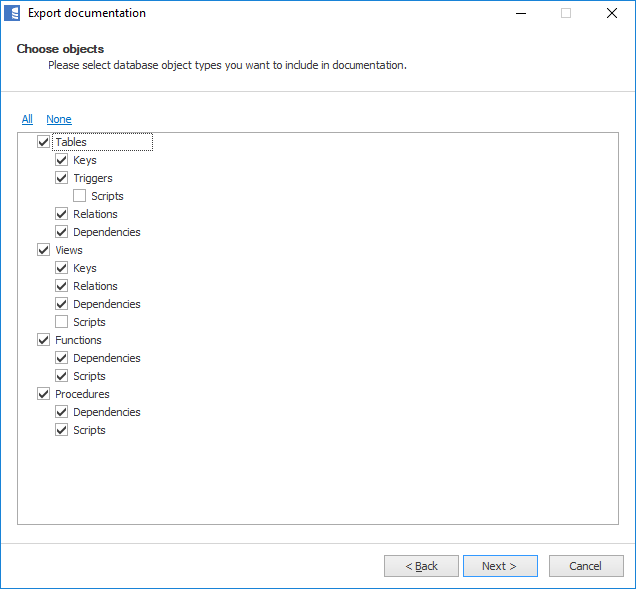Click the All link to select everything
Viewport: 636px width, 589px height.
click(x=27, y=119)
